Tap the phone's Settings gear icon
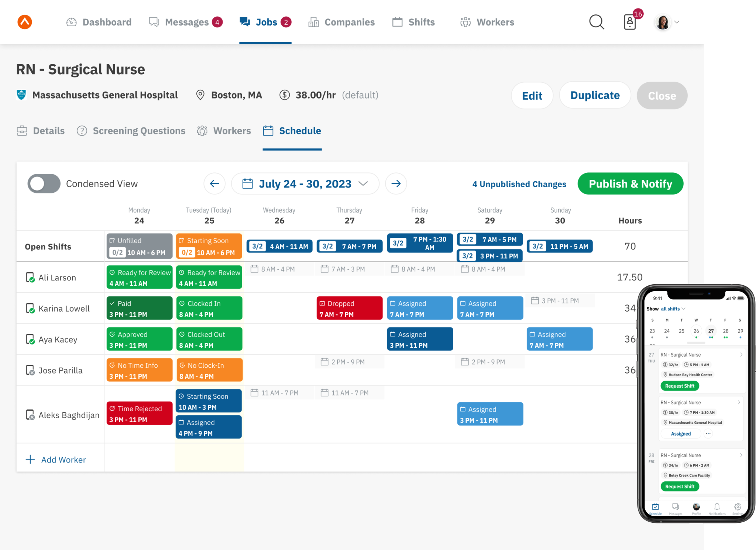Viewport: 756px width, 550px height. coord(738,506)
